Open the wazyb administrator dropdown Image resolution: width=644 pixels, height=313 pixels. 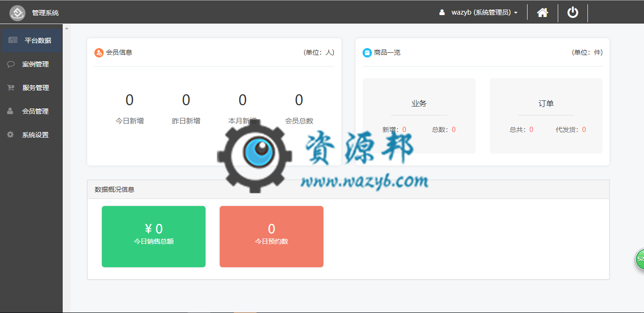coord(485,13)
